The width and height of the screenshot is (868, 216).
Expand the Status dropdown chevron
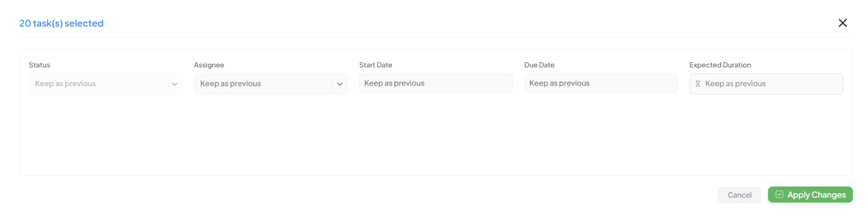point(175,84)
